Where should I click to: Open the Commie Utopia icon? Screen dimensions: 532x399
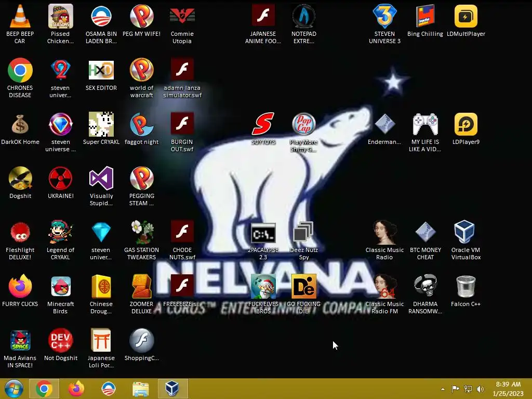pyautogui.click(x=182, y=16)
